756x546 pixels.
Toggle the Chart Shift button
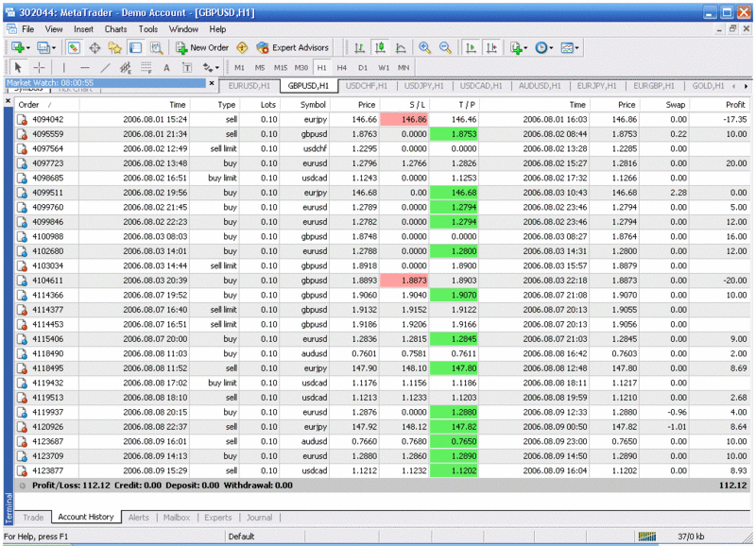point(491,48)
